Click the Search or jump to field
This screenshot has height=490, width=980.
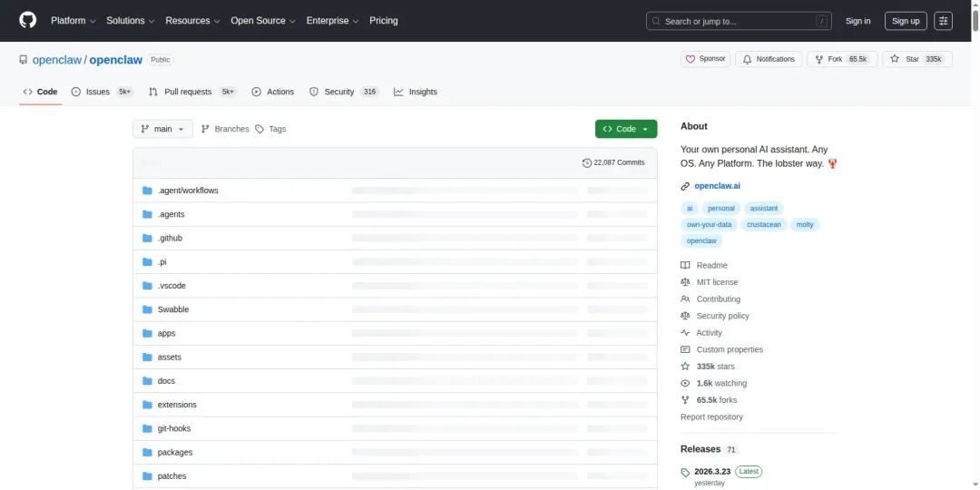coord(740,21)
